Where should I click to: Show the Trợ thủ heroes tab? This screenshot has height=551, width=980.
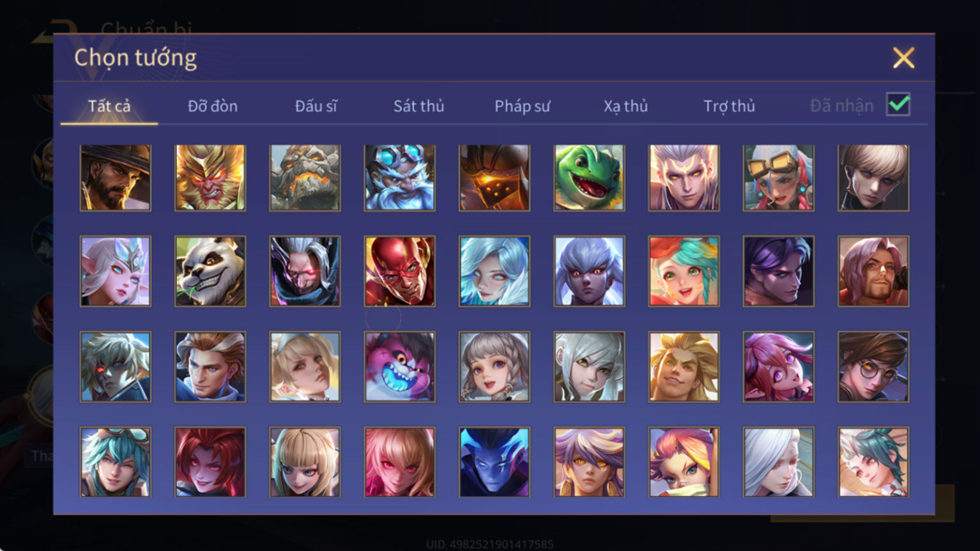[x=729, y=106]
